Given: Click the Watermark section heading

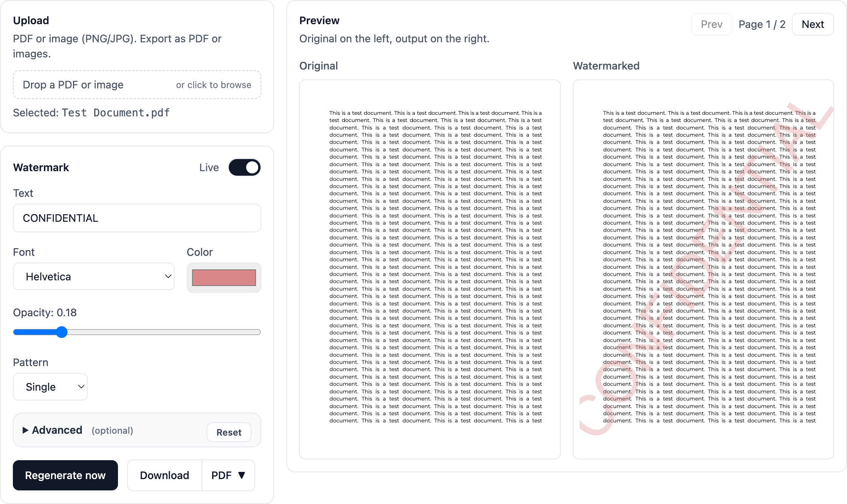Looking at the screenshot, I should 41,167.
